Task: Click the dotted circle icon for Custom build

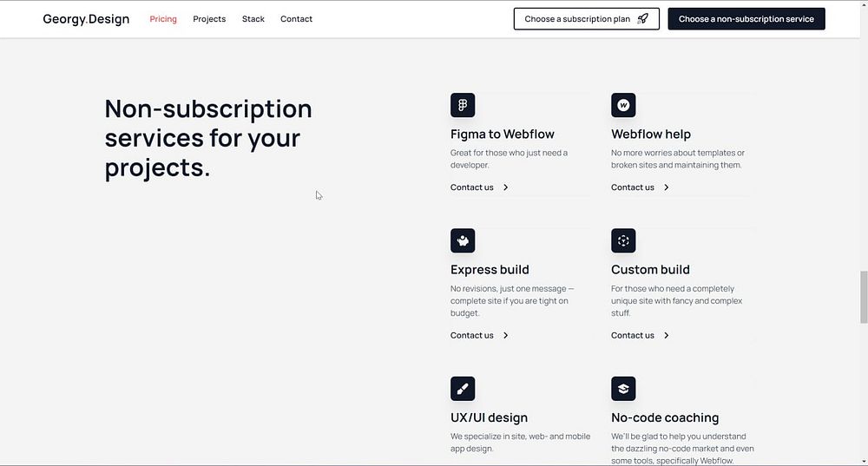Action: coord(623,240)
